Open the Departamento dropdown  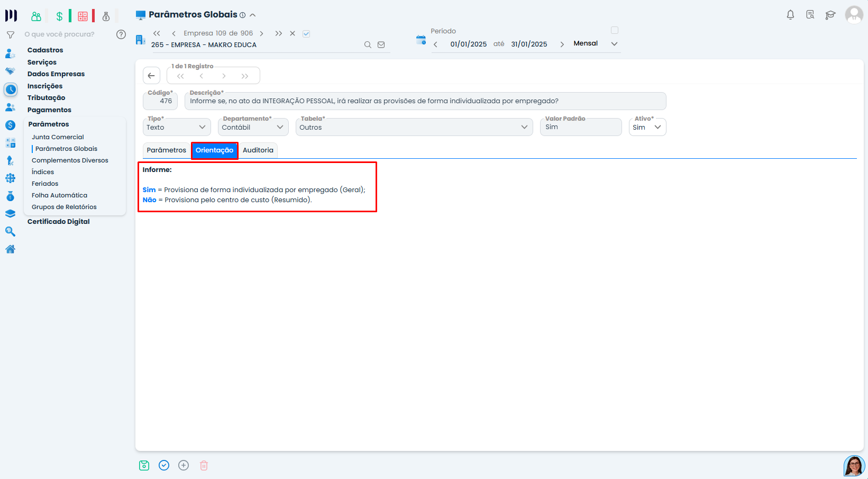(x=253, y=127)
